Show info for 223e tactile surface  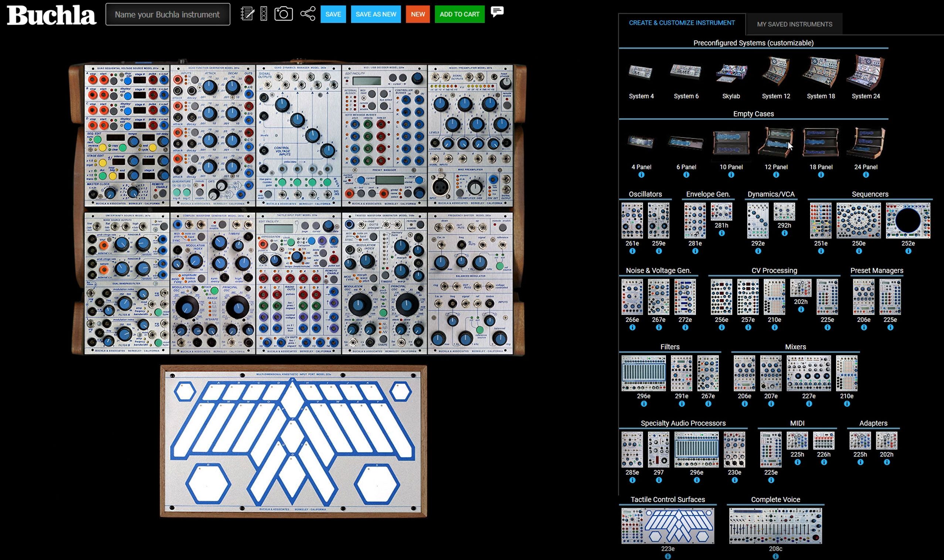point(668,556)
